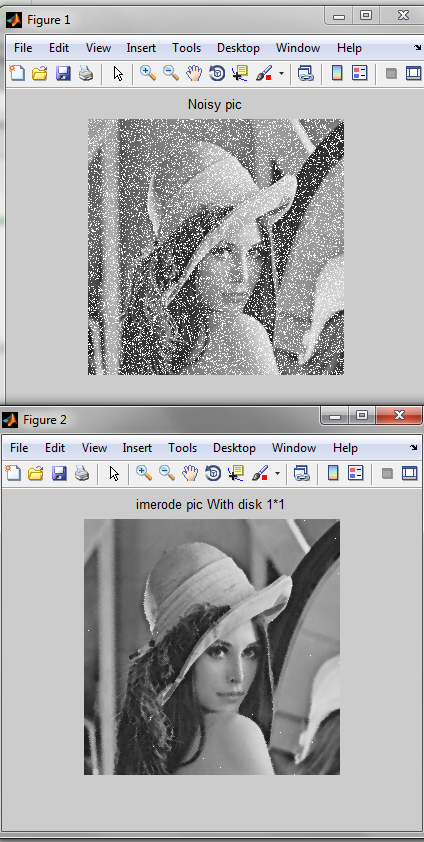Open file icon in Figure 2 toolbar
Image resolution: width=424 pixels, height=842 pixels.
35,473
